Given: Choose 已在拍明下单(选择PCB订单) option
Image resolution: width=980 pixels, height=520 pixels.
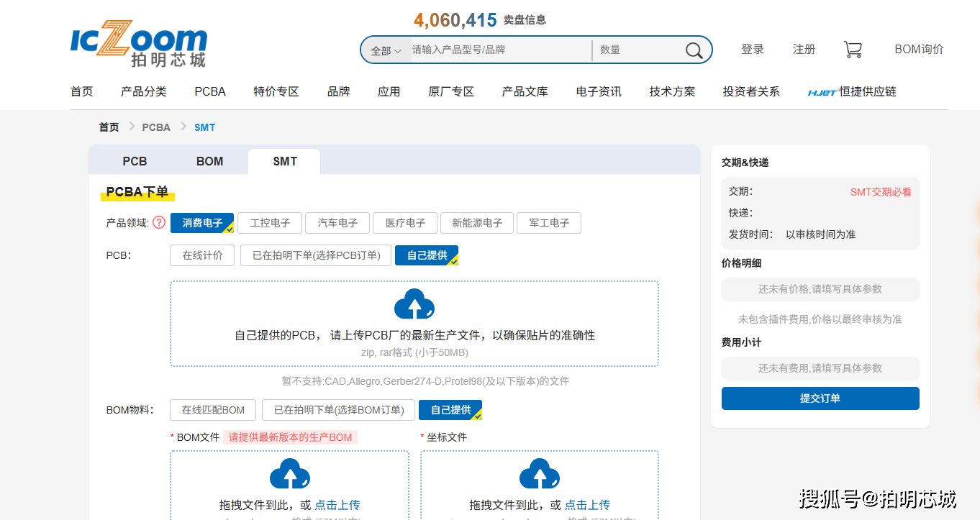Looking at the screenshot, I should click(316, 255).
